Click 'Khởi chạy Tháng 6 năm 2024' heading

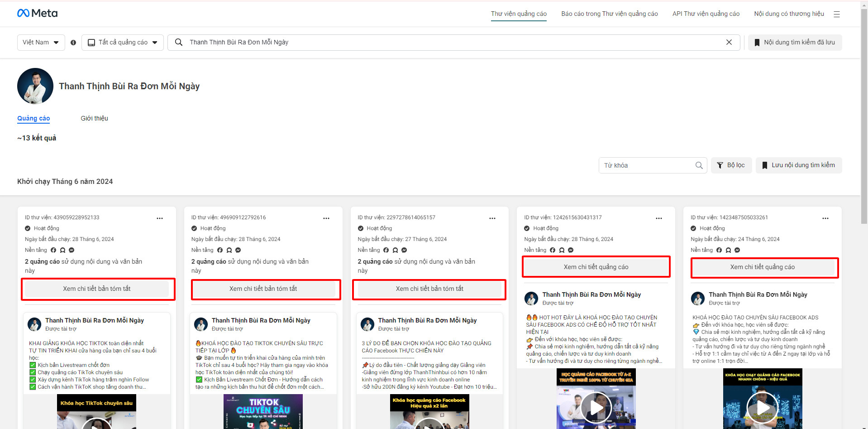[x=65, y=182]
